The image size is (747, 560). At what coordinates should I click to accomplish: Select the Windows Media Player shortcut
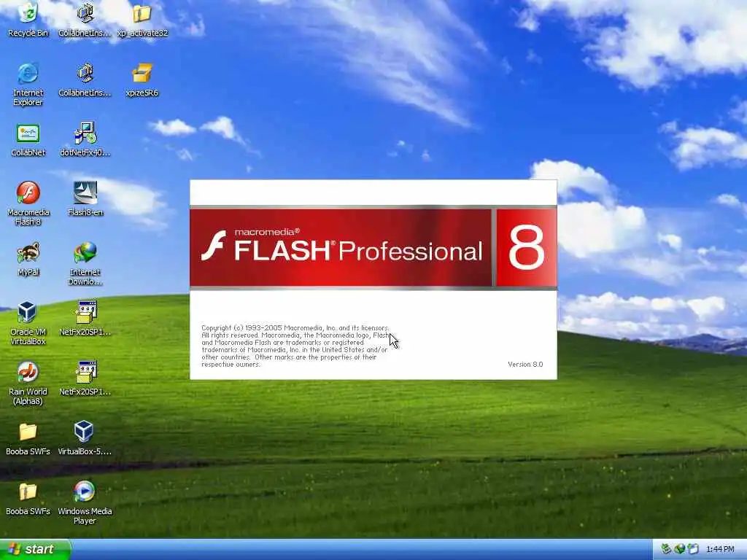85,503
